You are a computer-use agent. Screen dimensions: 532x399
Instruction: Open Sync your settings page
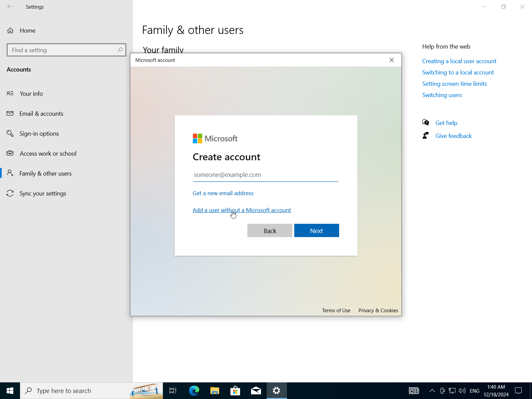(43, 194)
